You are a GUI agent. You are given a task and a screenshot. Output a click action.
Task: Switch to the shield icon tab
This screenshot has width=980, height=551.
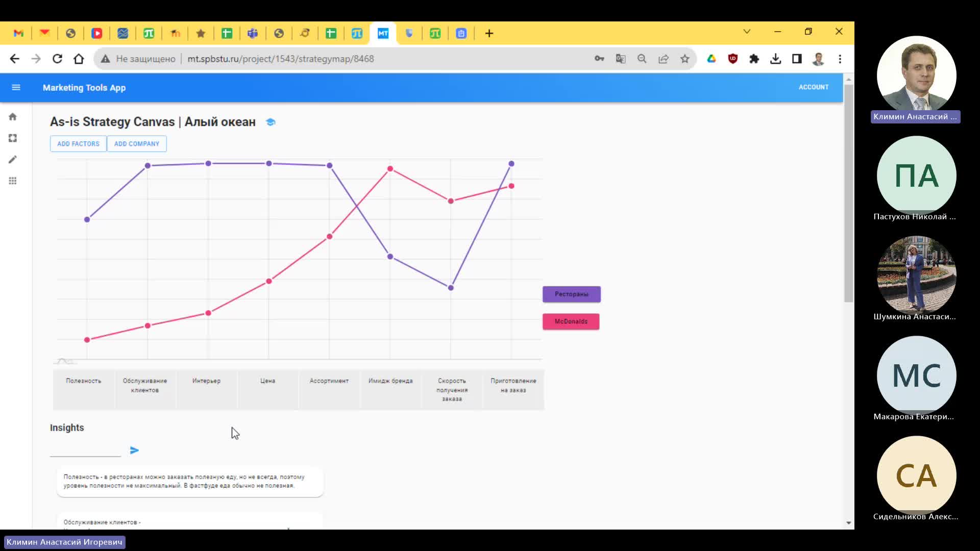coord(409,33)
